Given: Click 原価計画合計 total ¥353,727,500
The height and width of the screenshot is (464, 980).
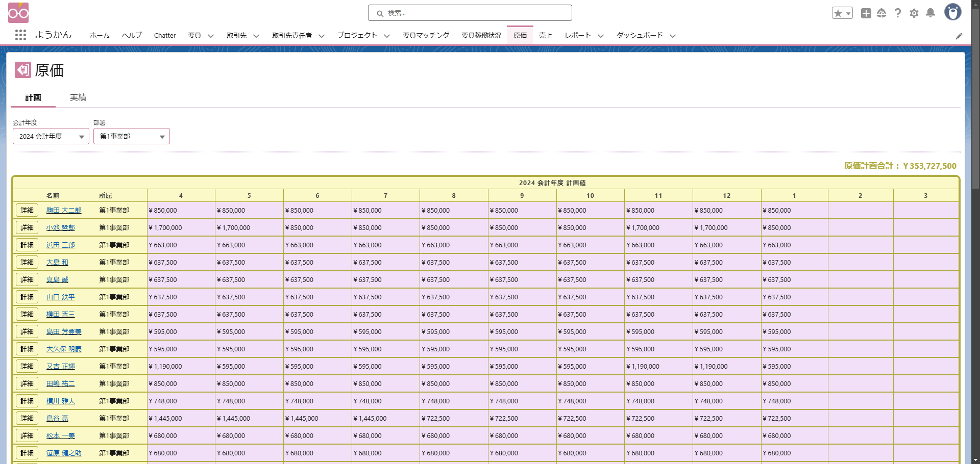Looking at the screenshot, I should (900, 166).
